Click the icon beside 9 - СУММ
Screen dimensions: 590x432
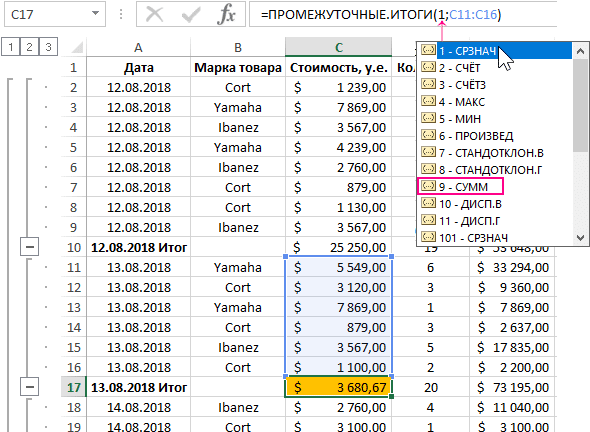(x=428, y=186)
